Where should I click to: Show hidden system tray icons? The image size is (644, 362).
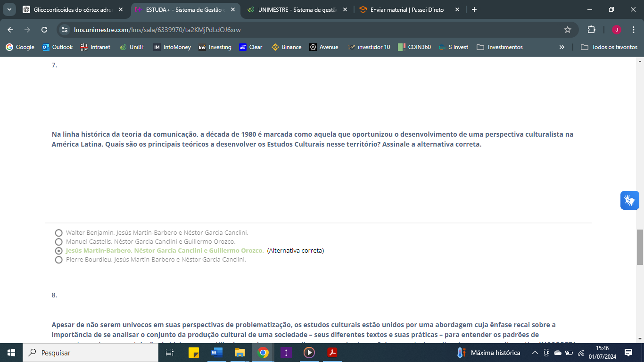coord(535,353)
